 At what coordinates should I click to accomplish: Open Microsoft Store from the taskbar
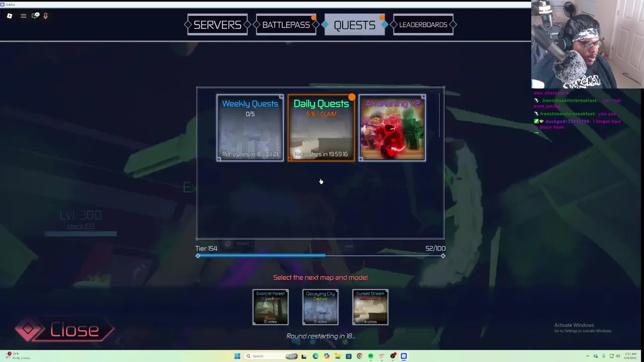349,356
